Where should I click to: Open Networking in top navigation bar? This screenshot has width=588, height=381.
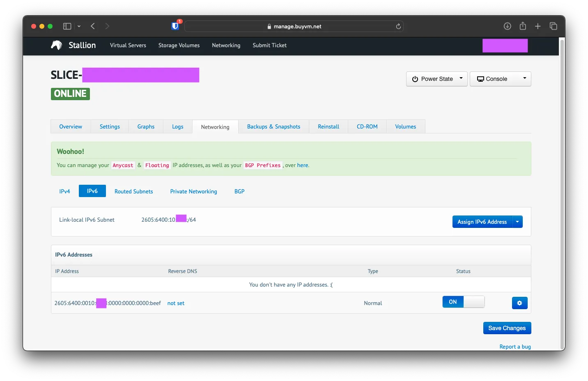click(x=226, y=45)
